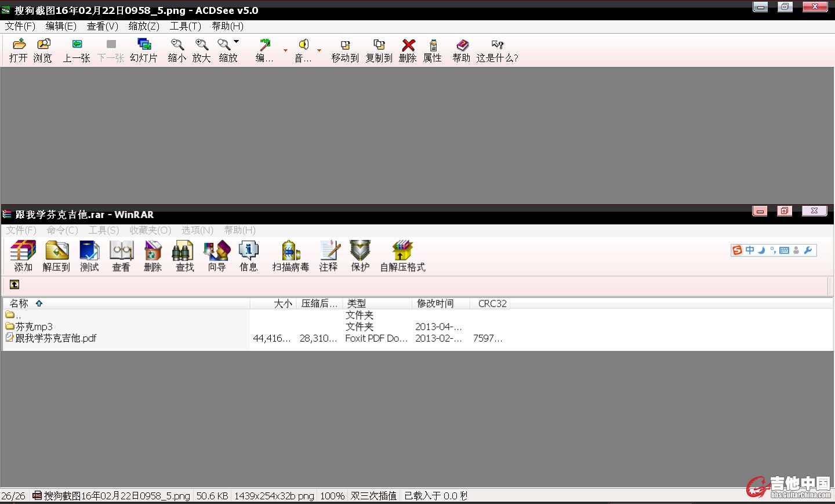
Task: Go to previous image (上一张)
Action: pyautogui.click(x=77, y=44)
